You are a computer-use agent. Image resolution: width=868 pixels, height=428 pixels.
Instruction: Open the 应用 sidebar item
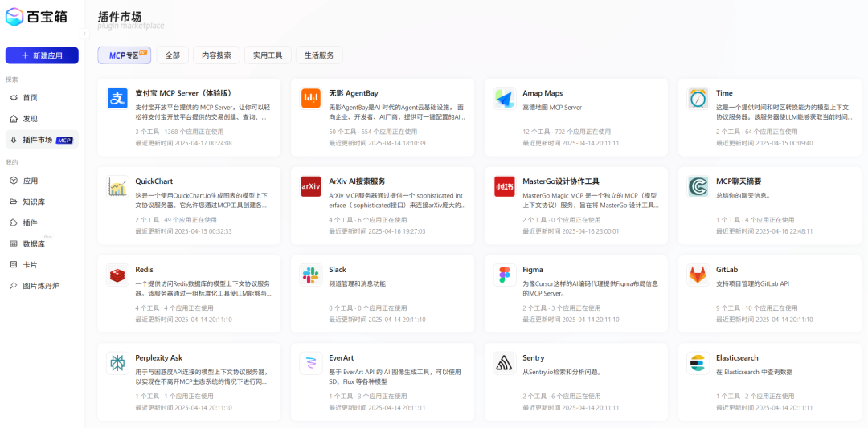(42, 180)
